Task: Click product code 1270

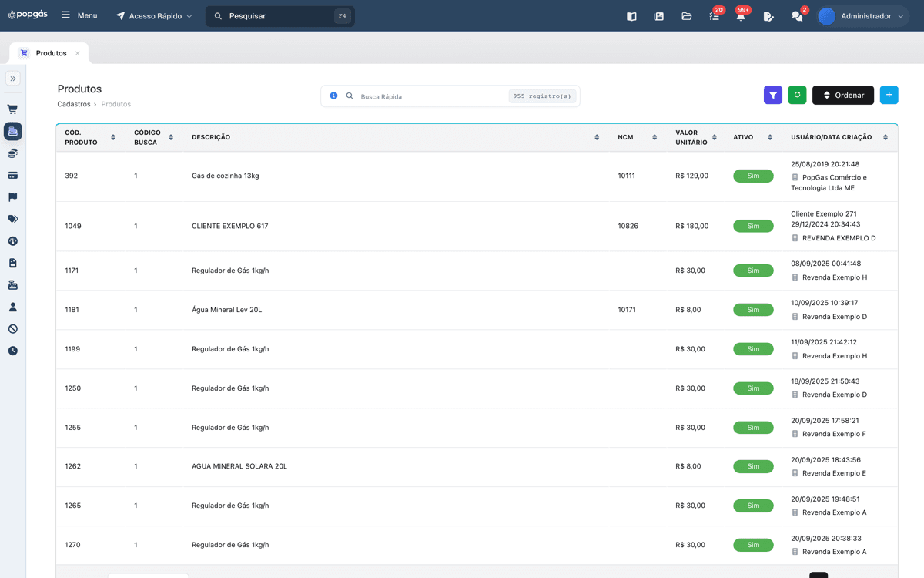Action: tap(72, 545)
